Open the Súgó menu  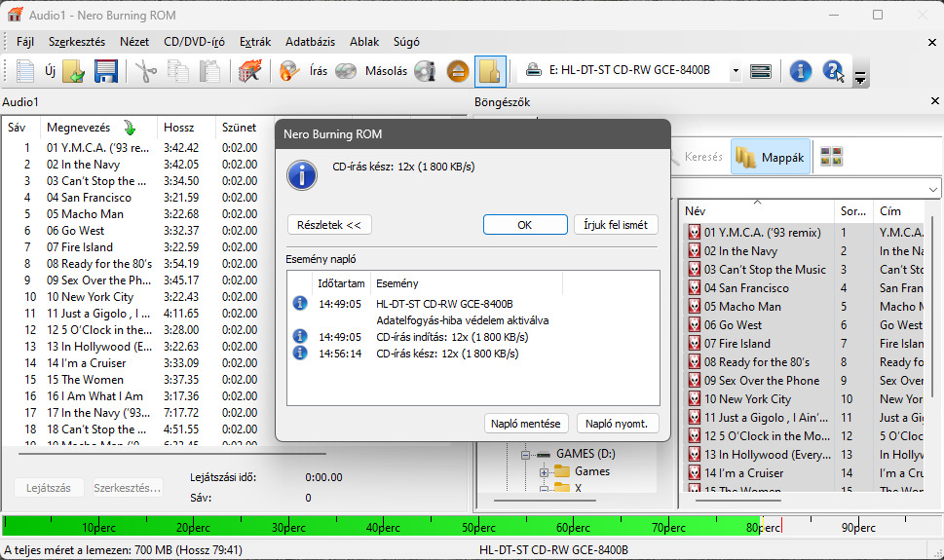[406, 42]
